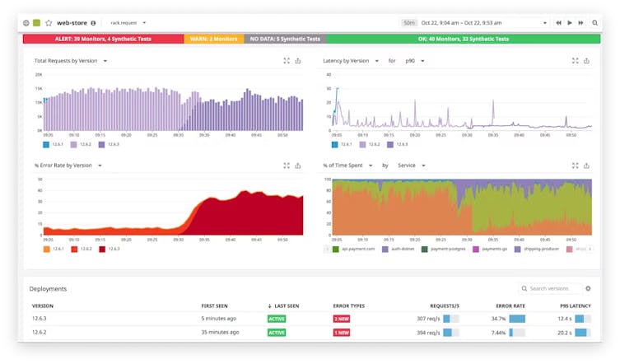Expand % Error Rate graph to fullscreen
Viewport: 620px width, 364px height.
[x=287, y=165]
